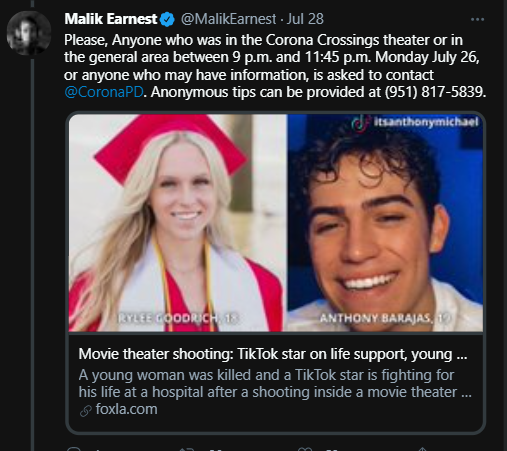Open the 'Movie theater shooting' article headline
Viewport: 507px width, 451px height.
click(x=273, y=354)
